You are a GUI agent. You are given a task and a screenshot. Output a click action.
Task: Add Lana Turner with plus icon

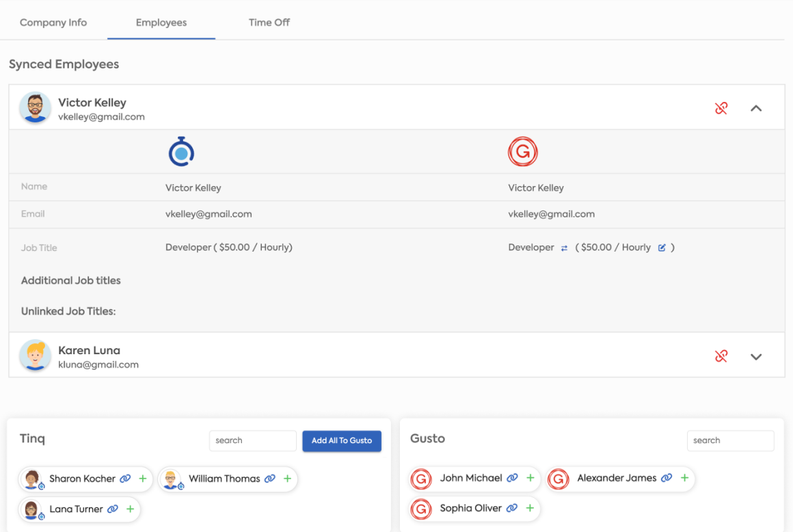click(x=130, y=509)
